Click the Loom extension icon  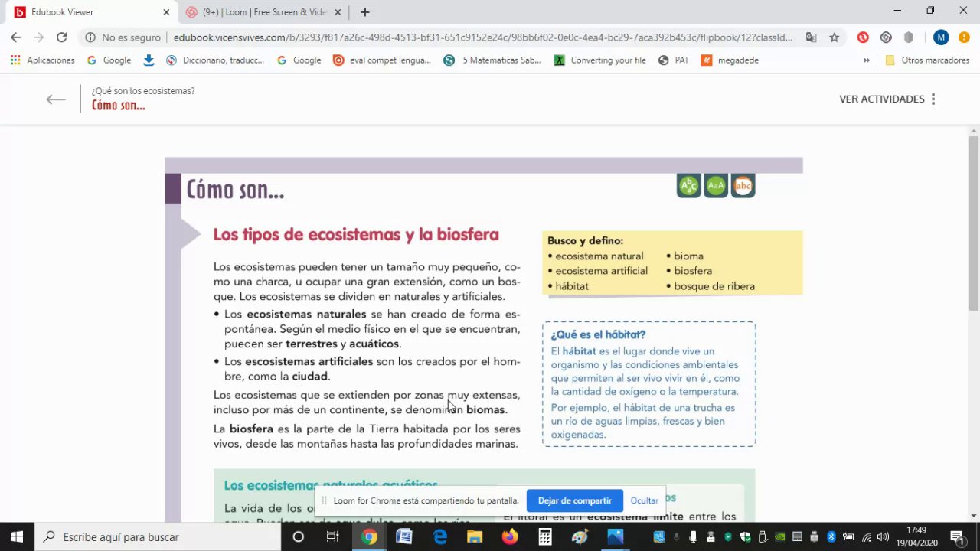(x=886, y=37)
